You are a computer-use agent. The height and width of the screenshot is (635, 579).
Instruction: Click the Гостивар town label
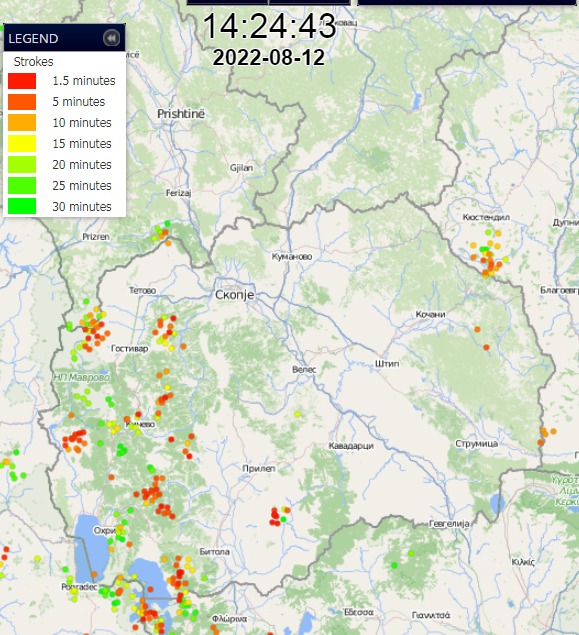(130, 348)
